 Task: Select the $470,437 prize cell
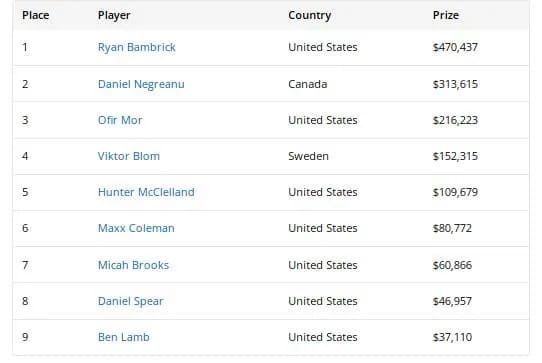coord(455,47)
